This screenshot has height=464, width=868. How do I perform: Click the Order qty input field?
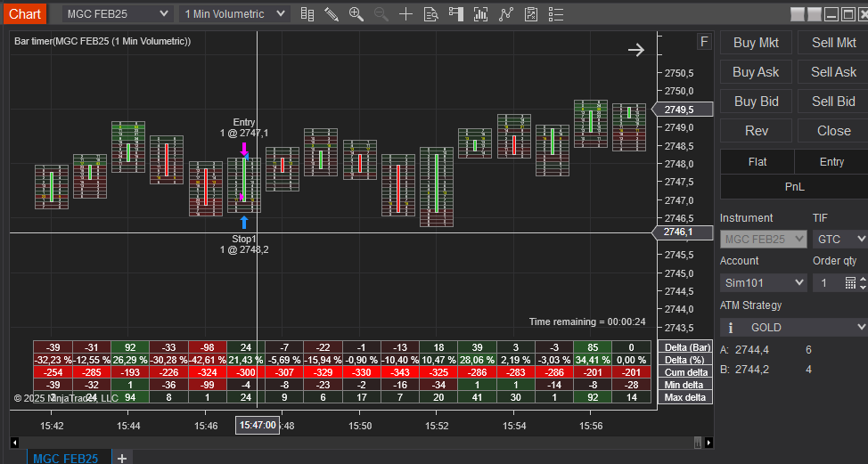tap(829, 283)
